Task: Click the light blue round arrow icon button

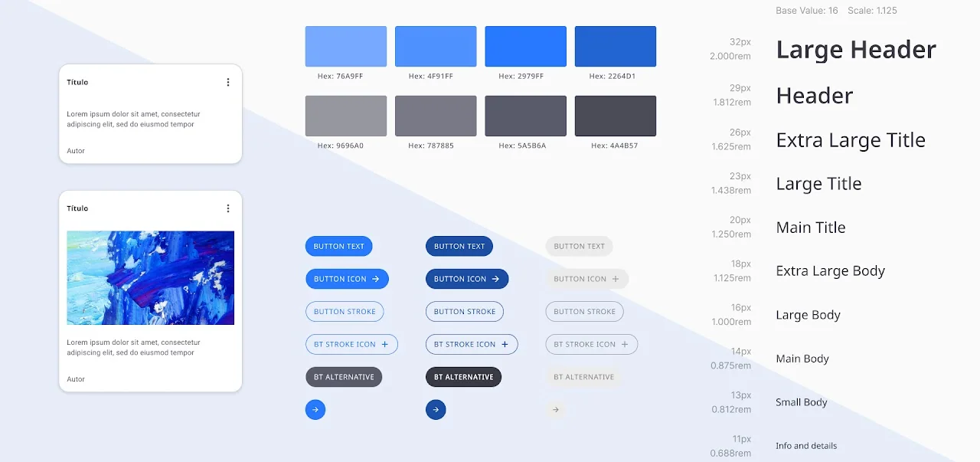Action: click(315, 410)
